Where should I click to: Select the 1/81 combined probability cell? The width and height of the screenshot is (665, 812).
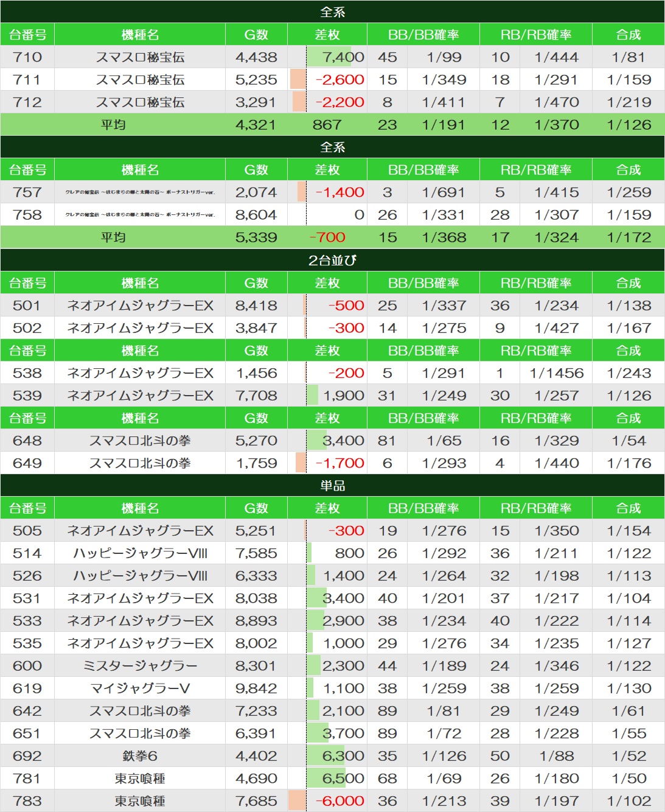pyautogui.click(x=628, y=57)
